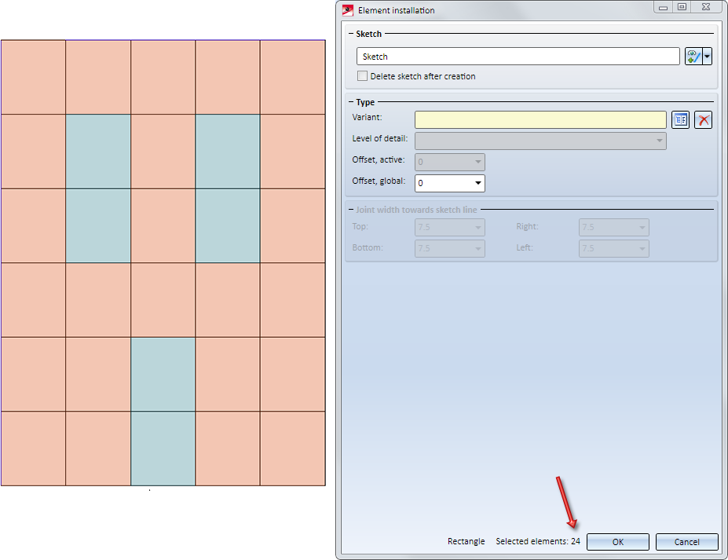Viewport: 728px width, 560px height.
Task: Click the Sketch name input field
Action: click(518, 57)
